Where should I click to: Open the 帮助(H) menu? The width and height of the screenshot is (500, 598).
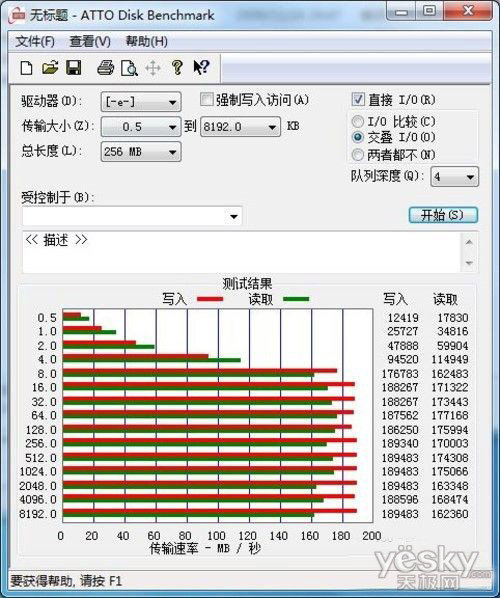tap(147, 42)
